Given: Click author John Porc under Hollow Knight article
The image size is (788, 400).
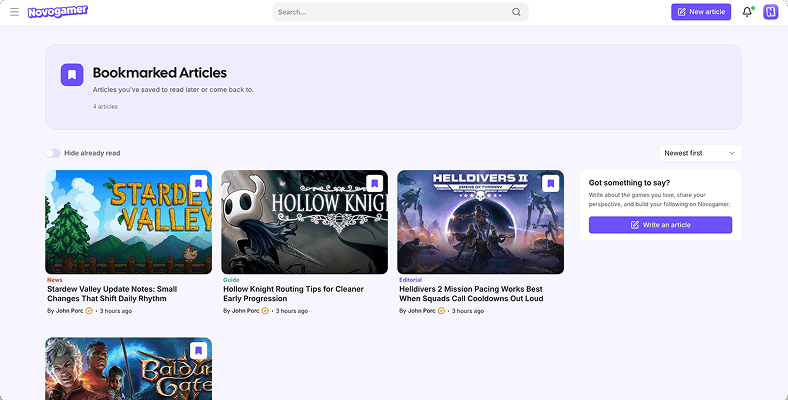Looking at the screenshot, I should click(245, 311).
